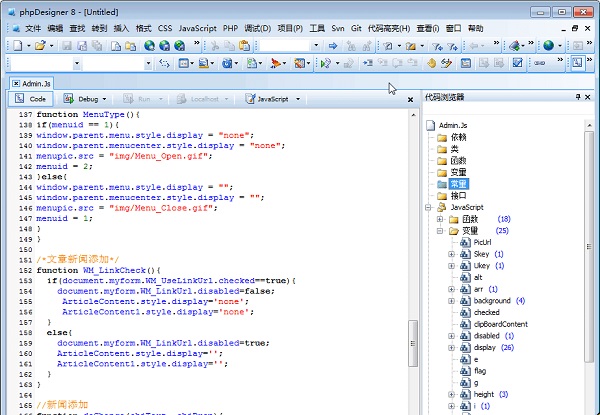Viewport: 600px width, 415px height.
Task: Click the Cut scissors icon
Action: point(215,46)
